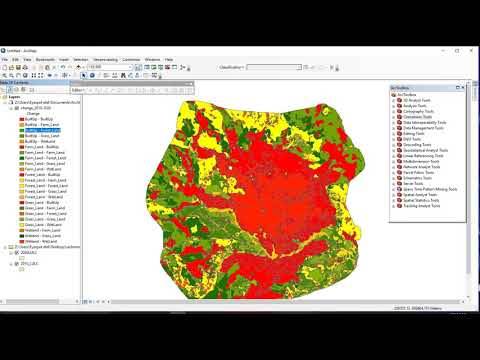The image size is (480, 360).
Task: Click the BuiltUp - BuiltUp color swatch
Action: pyautogui.click(x=22, y=119)
